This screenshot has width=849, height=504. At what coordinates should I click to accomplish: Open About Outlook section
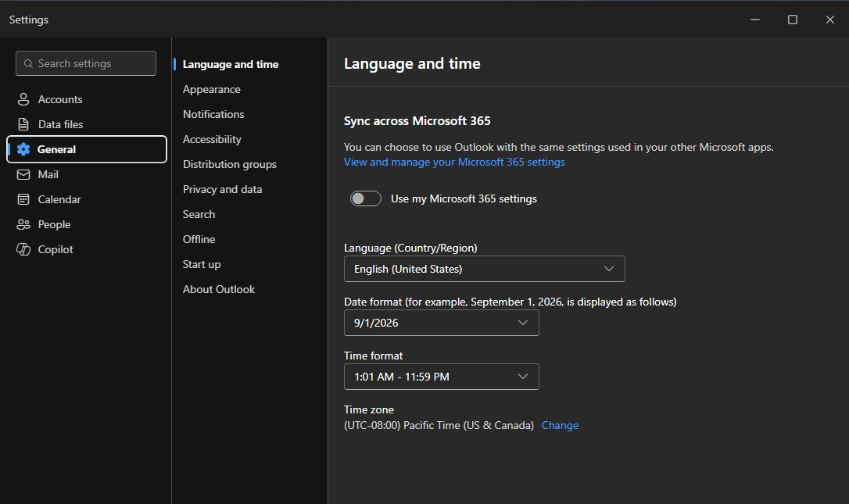coord(219,289)
